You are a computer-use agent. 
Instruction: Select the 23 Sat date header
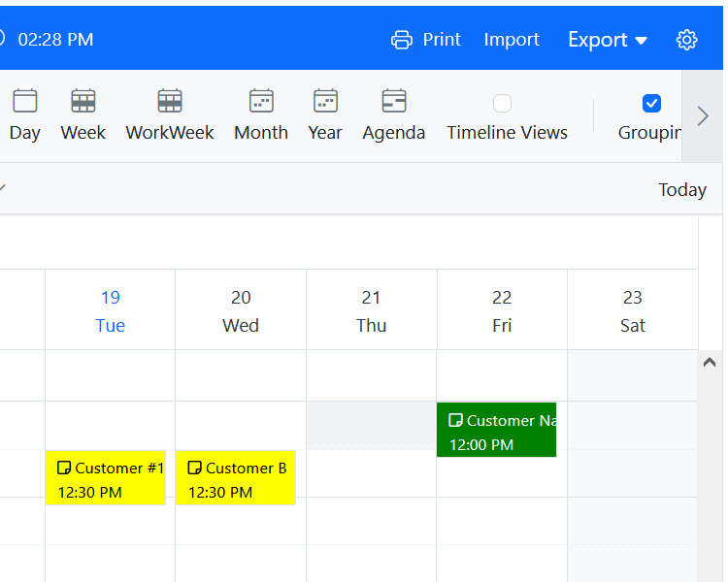point(633,311)
